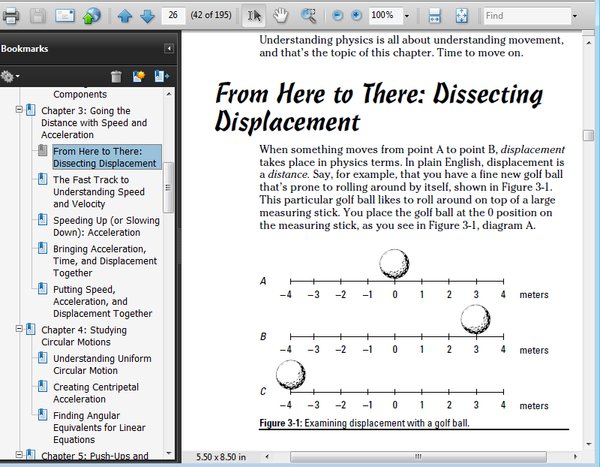
Task: Click the new bookmark icon
Action: 139,77
